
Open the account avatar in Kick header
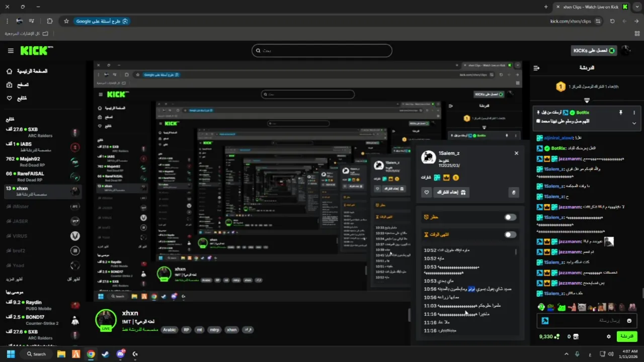625,50
